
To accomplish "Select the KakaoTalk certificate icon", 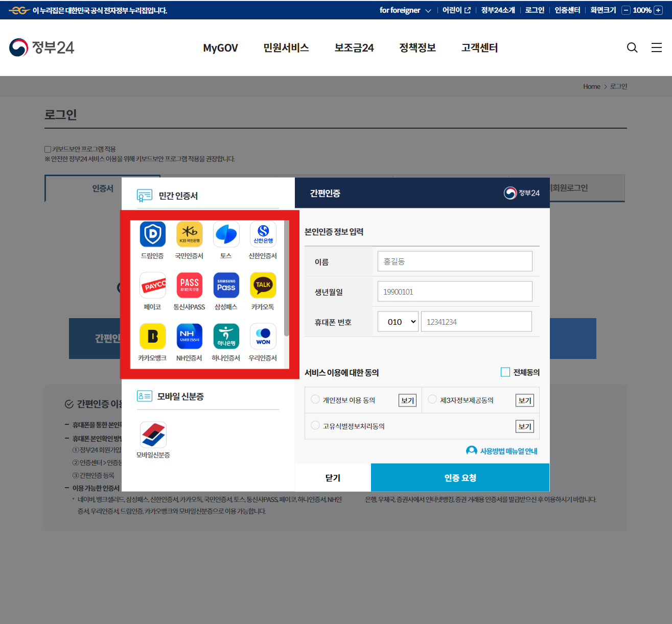I will [x=263, y=285].
